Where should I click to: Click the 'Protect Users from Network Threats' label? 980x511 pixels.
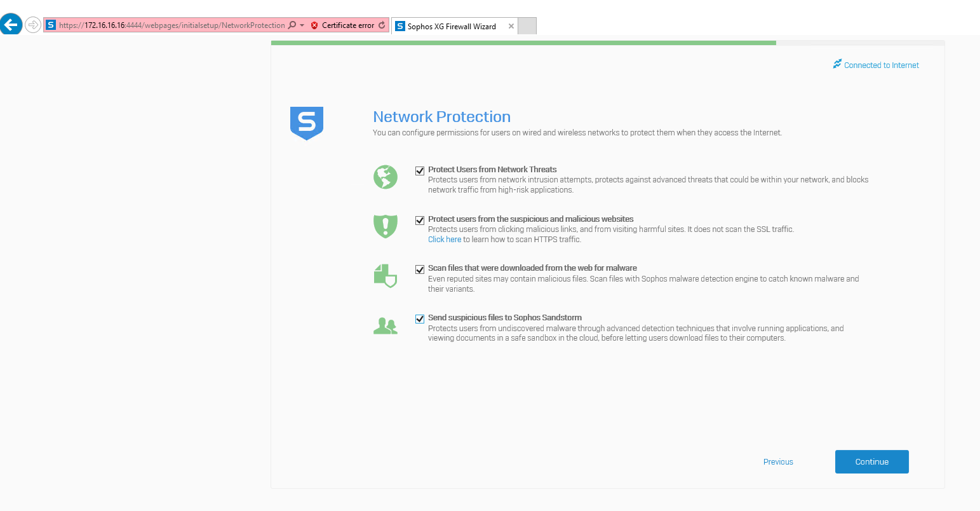[492, 170]
